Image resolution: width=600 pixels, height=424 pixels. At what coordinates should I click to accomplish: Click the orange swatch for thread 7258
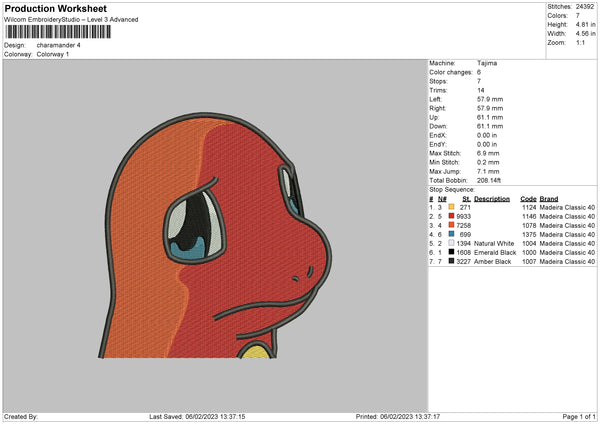pyautogui.click(x=451, y=225)
